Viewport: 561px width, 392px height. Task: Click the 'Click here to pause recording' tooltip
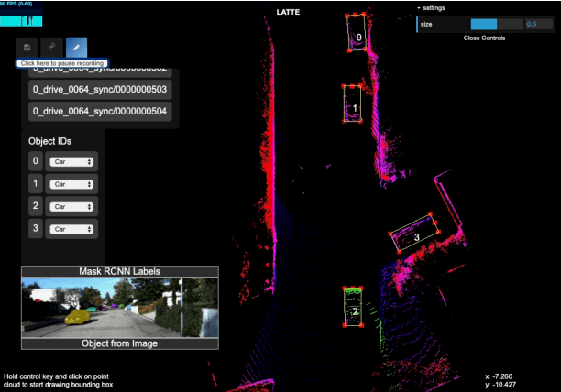pyautogui.click(x=62, y=63)
